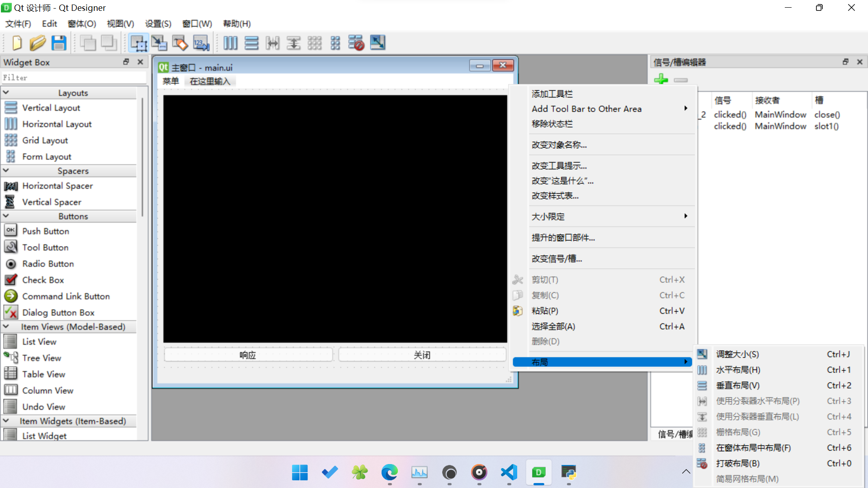868x488 pixels.
Task: Click the 响应 button on the form
Action: coord(248,355)
